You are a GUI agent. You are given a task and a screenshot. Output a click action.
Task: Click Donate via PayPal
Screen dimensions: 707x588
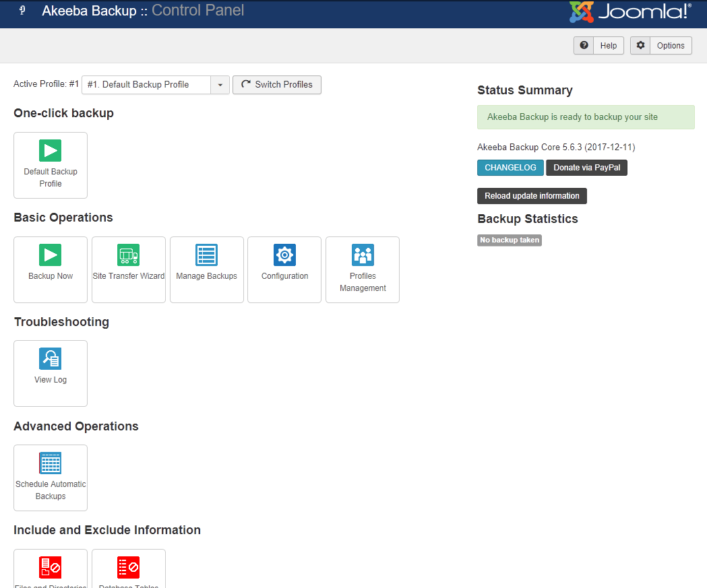586,168
